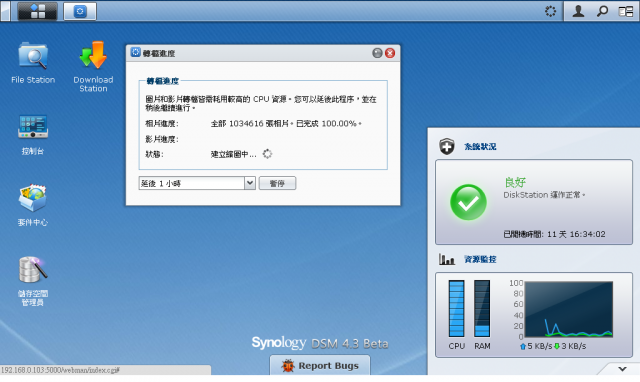Open the 資源監控 widget heading
The image size is (640, 382).
480,259
